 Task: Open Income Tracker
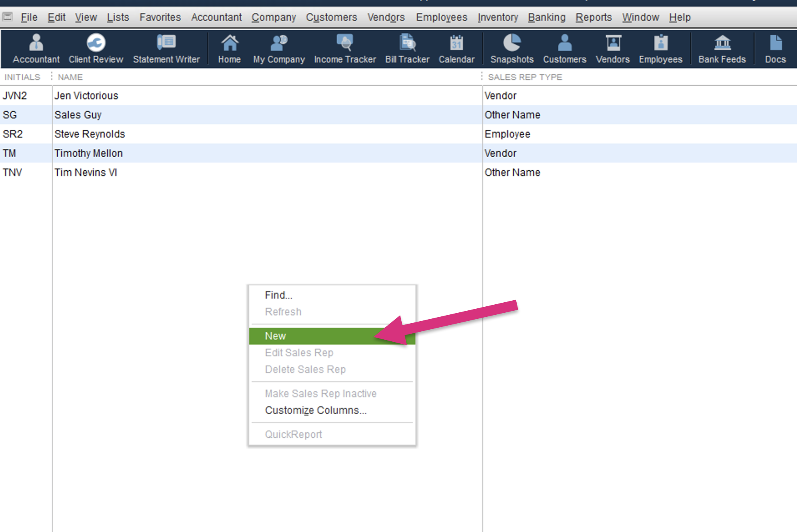(x=345, y=48)
